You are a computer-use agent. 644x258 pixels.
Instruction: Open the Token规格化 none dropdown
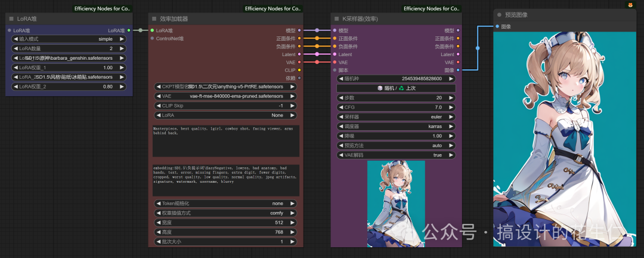[225, 204]
